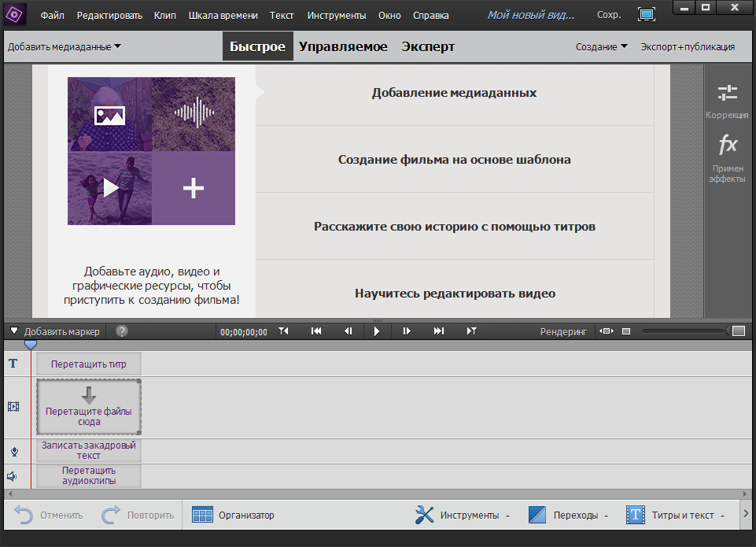Screen dimensions: 756x547
Task: Open full-screen preview from the title bar
Action: click(647, 13)
